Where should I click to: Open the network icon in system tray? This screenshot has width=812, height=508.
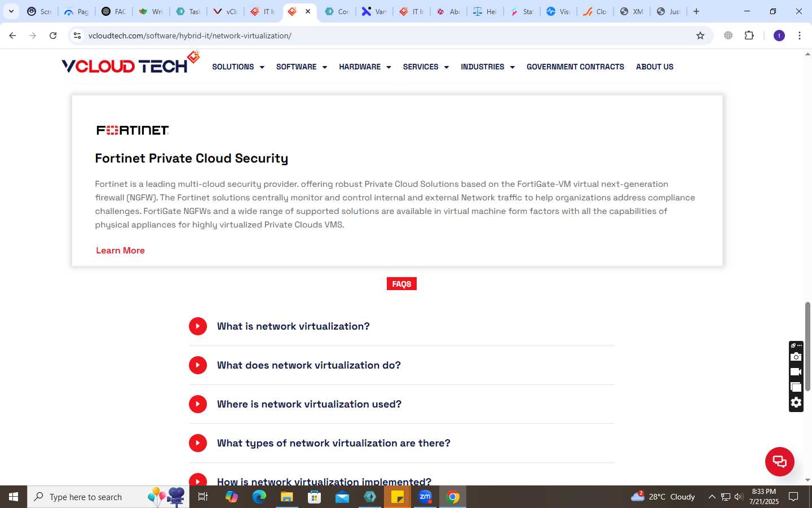pos(726,497)
